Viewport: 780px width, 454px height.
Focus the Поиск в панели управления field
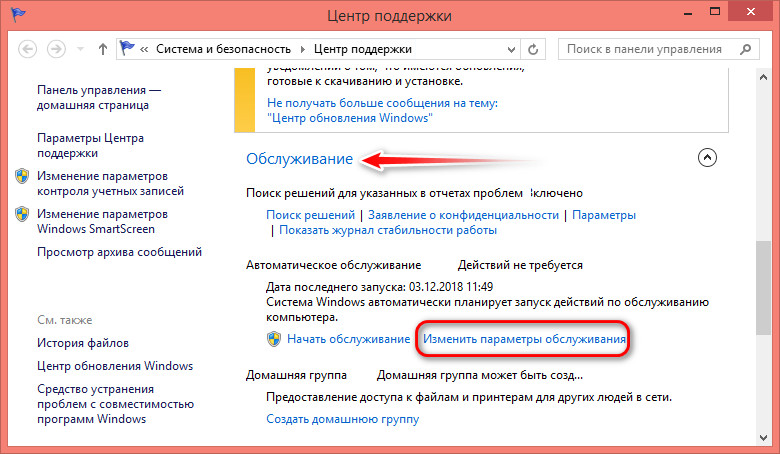pos(659,49)
